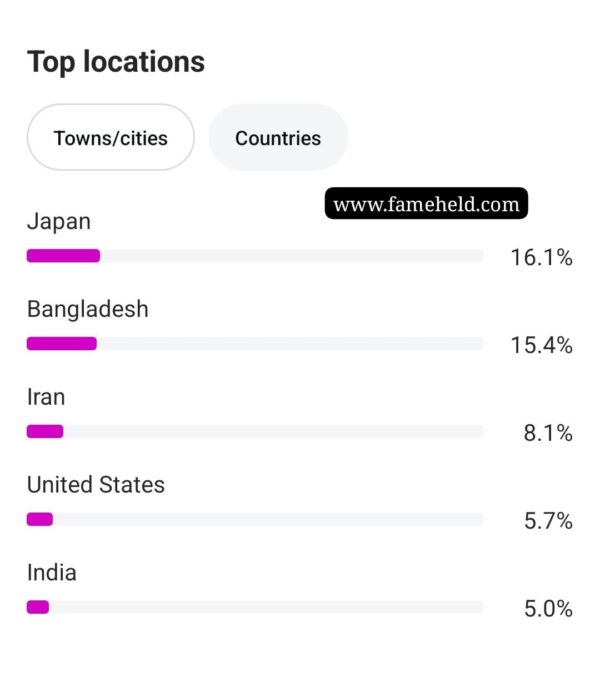Image resolution: width=600 pixels, height=676 pixels.
Task: Select the 8.1% value for Iran
Action: tap(548, 434)
